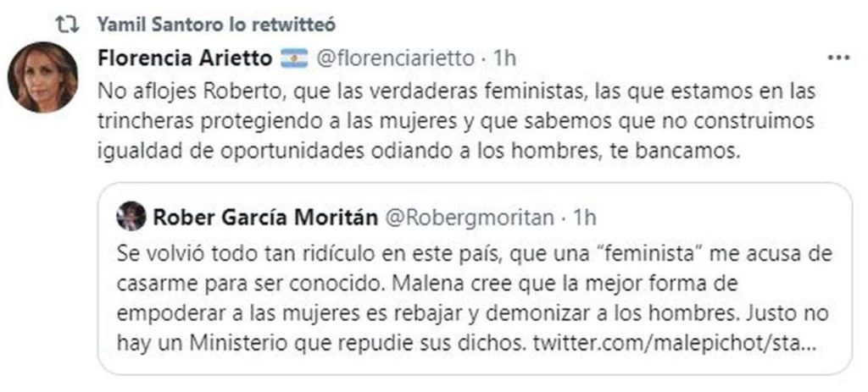Click the main tweet's 1h timestamp
This screenshot has height=392, width=868.
505,58
